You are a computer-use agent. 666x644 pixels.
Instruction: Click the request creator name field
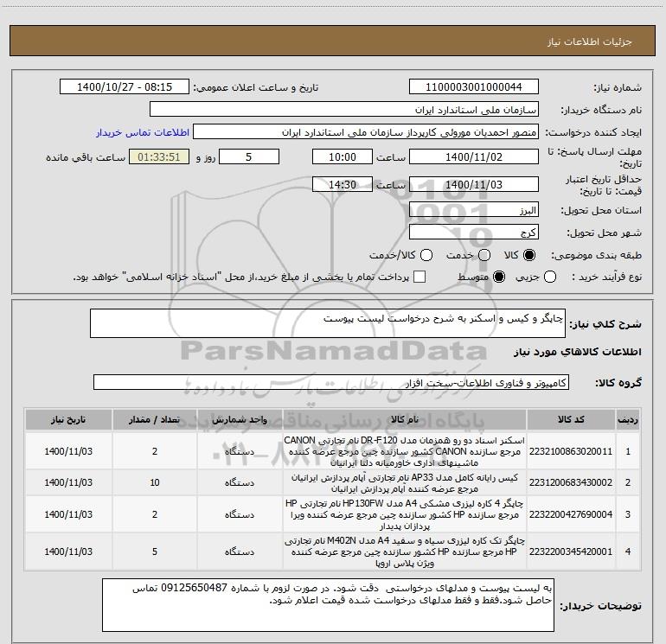pos(366,132)
